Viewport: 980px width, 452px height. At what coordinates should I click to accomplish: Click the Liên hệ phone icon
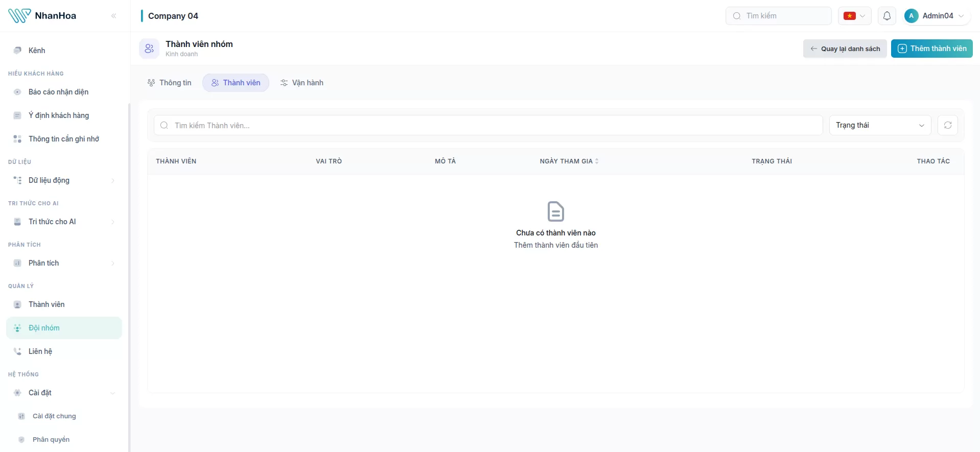pyautogui.click(x=17, y=351)
